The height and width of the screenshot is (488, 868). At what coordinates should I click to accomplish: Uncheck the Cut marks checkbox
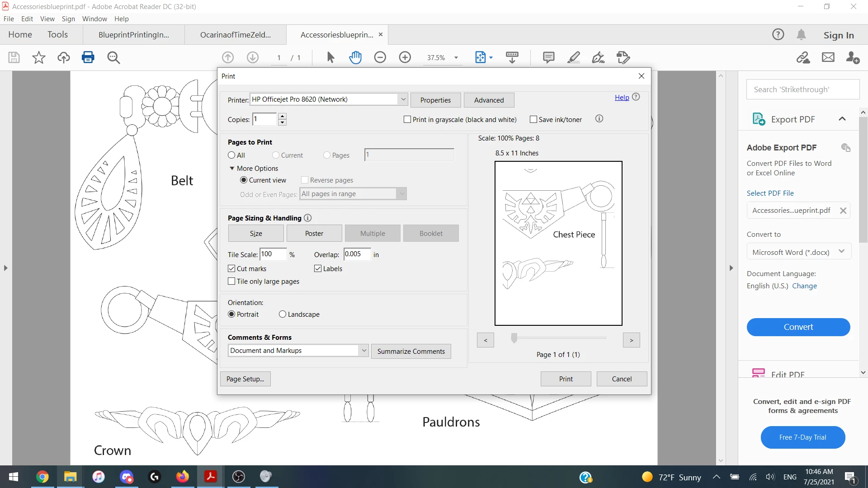(232, 268)
